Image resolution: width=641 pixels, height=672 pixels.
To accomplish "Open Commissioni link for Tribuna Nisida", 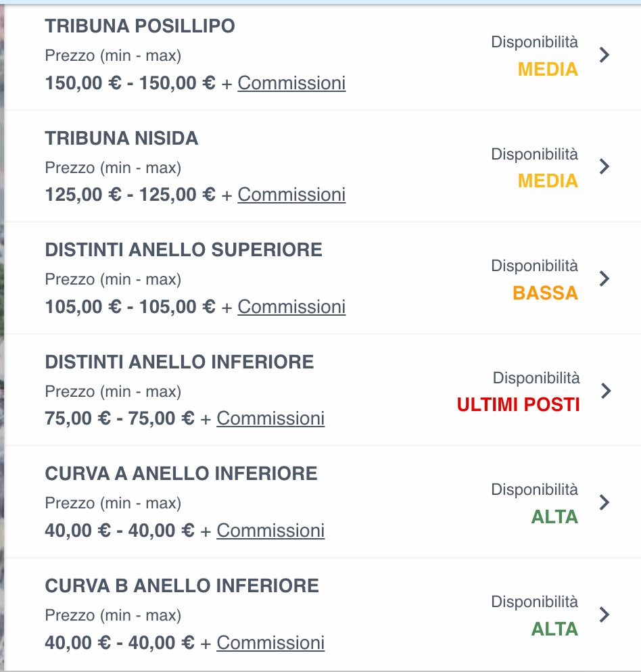I will point(291,195).
